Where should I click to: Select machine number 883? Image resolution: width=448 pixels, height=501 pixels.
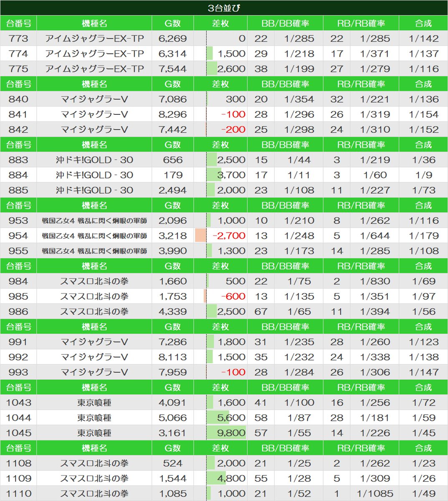coord(18,160)
